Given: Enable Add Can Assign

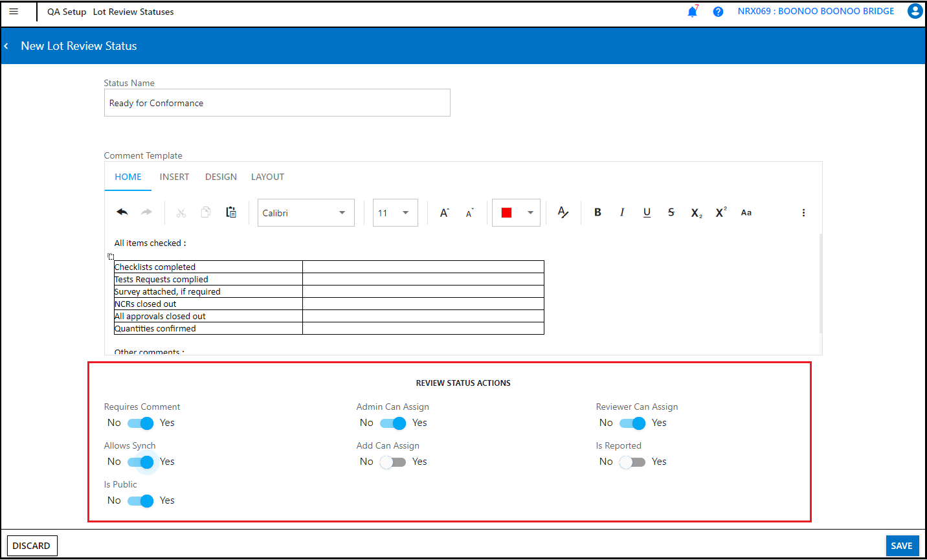Looking at the screenshot, I should 392,462.
